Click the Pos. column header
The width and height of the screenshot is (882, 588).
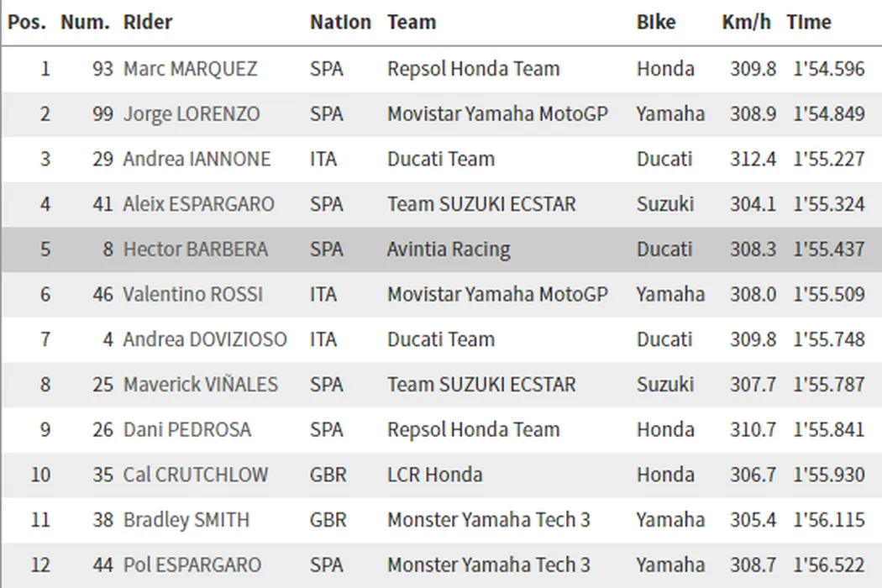(x=27, y=23)
